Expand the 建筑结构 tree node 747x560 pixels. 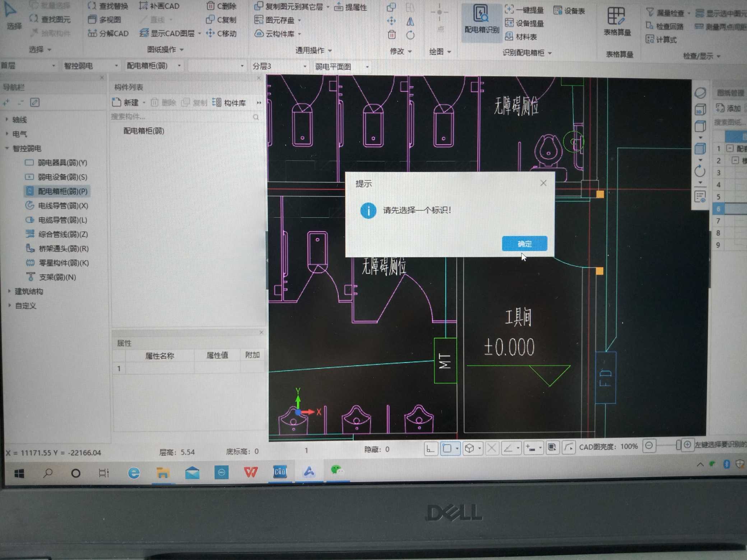(x=9, y=291)
